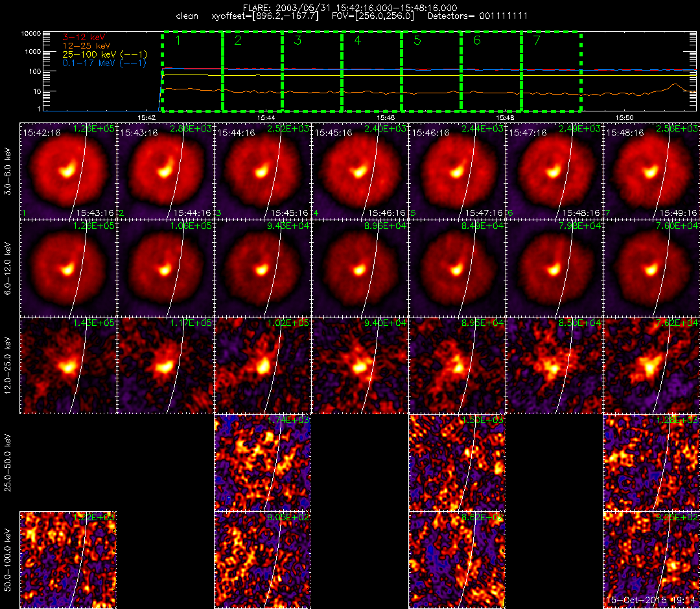700x609 pixels.
Task: Click the red '3-12 keV' legend entry
Action: [84, 37]
